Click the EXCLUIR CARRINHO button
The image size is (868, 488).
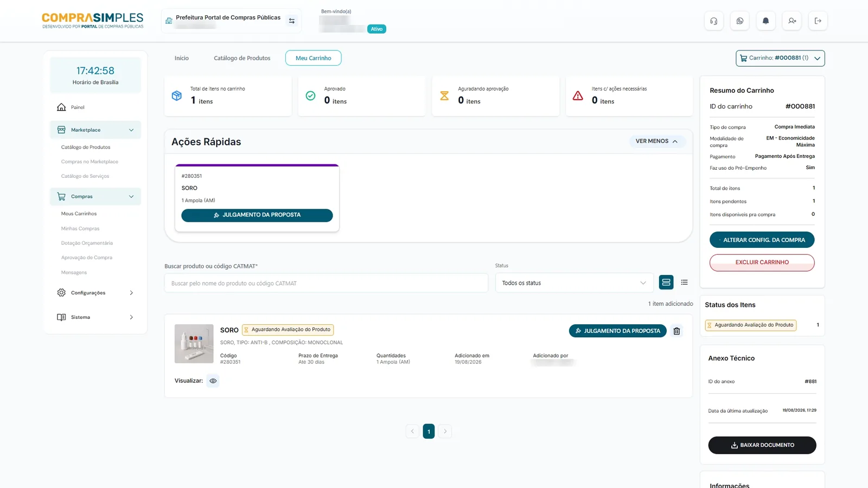(762, 262)
